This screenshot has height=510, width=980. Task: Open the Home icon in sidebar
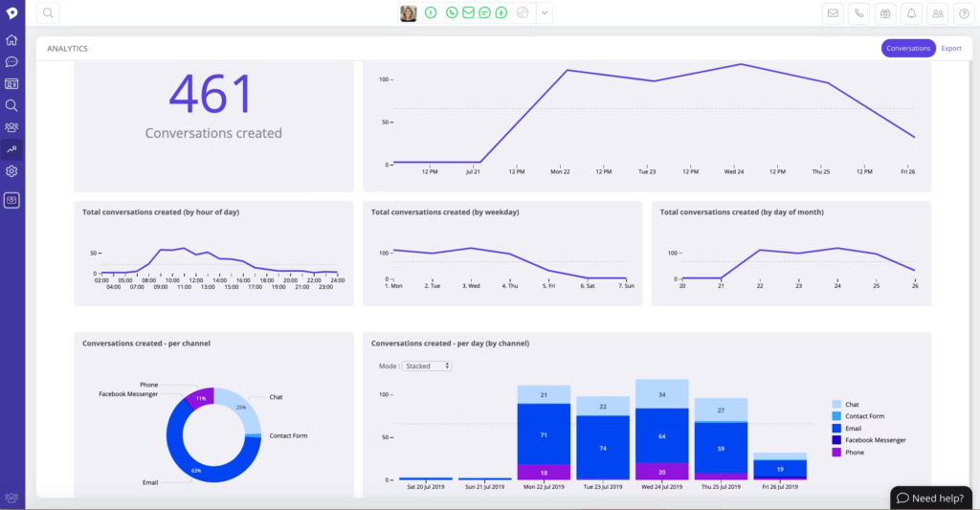[11, 40]
